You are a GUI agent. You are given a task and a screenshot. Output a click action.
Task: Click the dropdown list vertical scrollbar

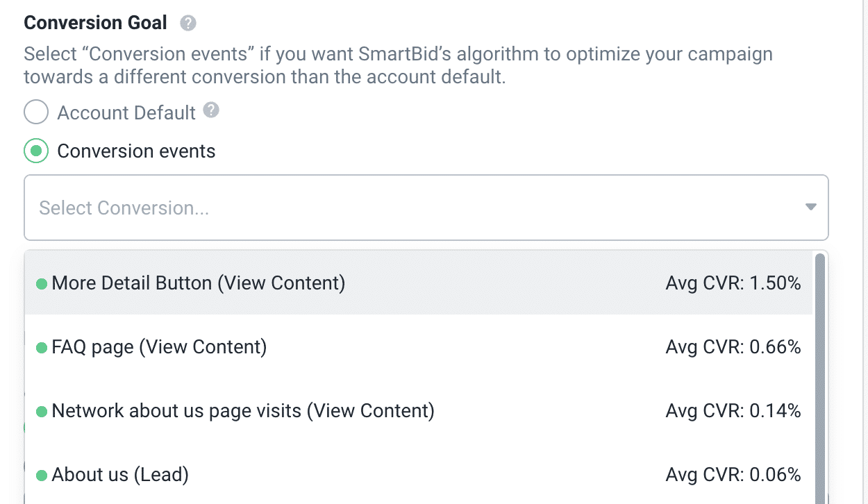(820, 375)
